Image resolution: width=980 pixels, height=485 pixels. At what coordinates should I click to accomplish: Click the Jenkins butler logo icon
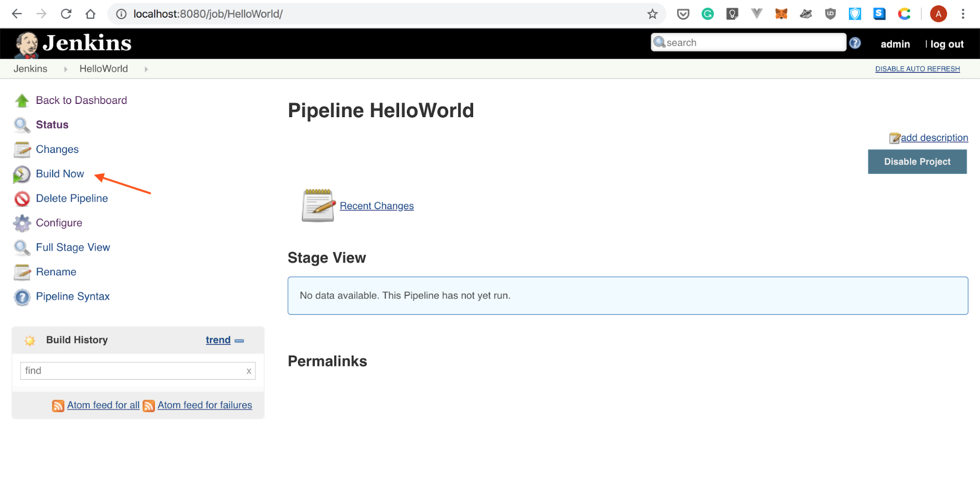point(27,45)
